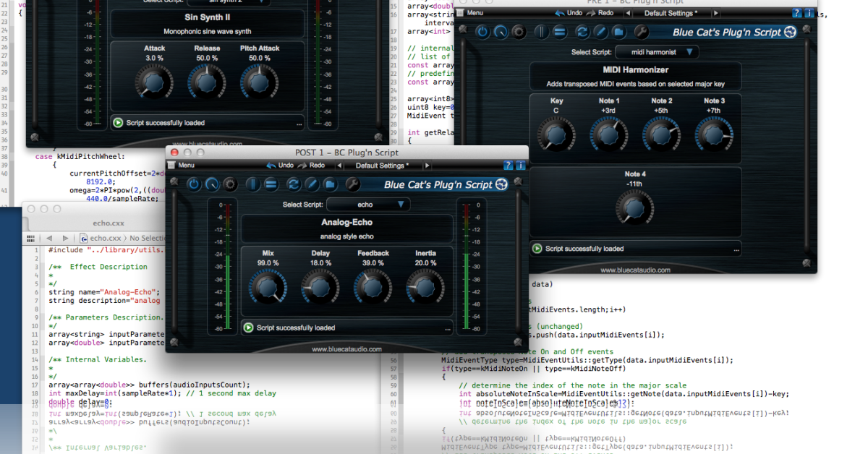Open the help question mark icon
Viewport: 868px width, 454px height.
pyautogui.click(x=509, y=165)
